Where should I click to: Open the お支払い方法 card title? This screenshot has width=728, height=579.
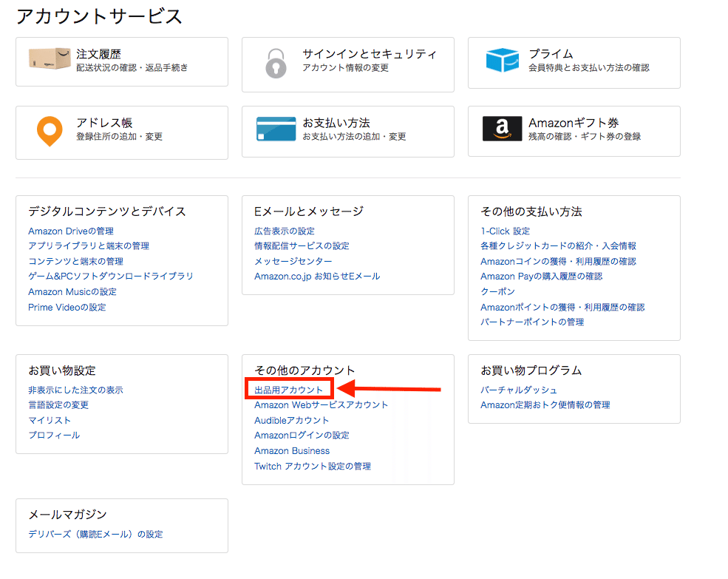336,123
